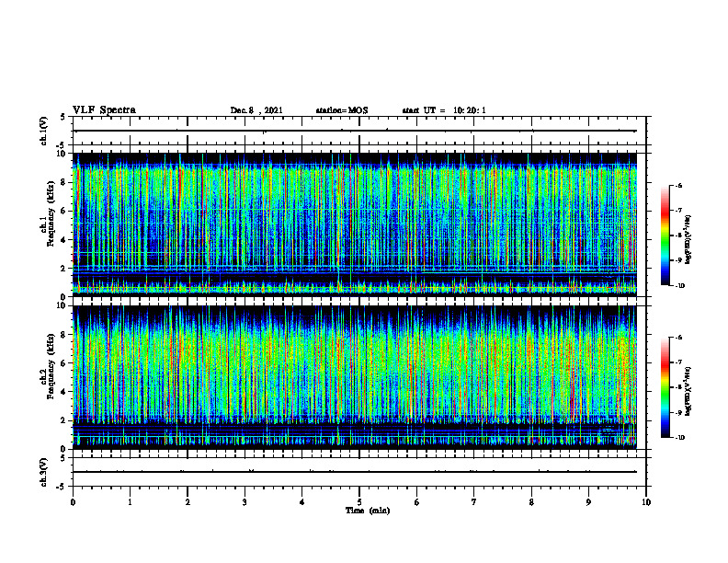The width and height of the screenshot is (728, 563).
Task: Click the 'start UT = 10:20:1' label
Action: click(444, 110)
